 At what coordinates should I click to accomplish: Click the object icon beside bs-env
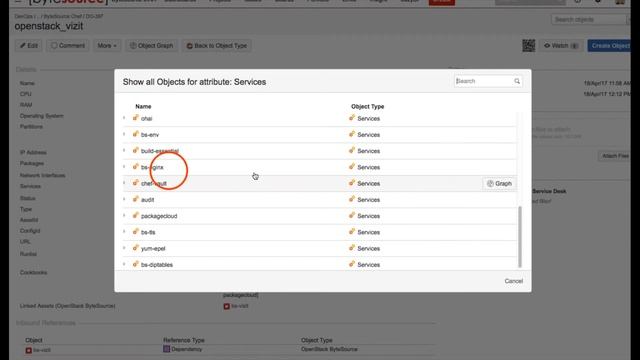[x=136, y=134]
